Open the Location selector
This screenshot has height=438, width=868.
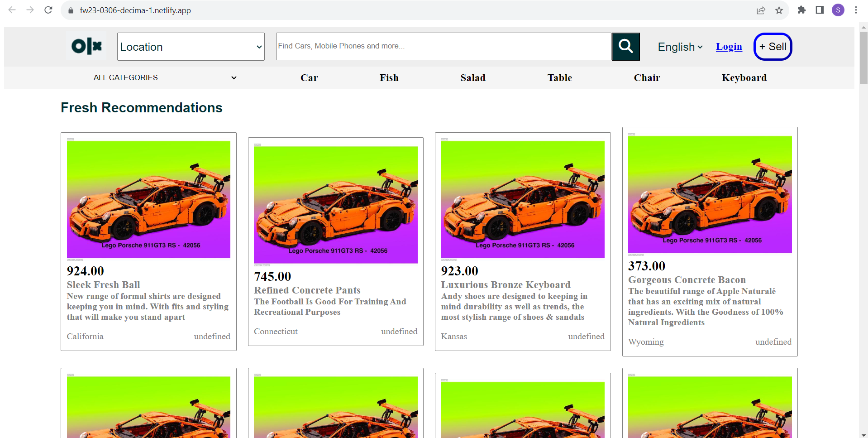click(x=190, y=46)
